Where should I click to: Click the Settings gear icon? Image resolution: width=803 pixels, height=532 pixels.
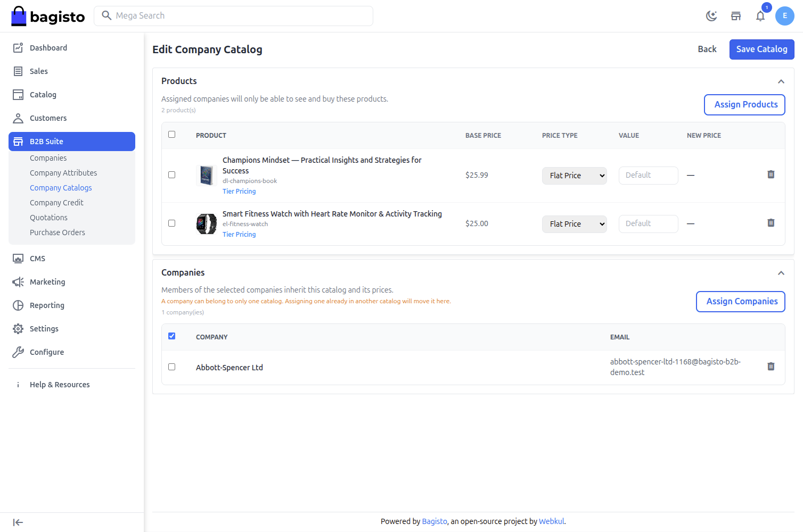point(18,329)
